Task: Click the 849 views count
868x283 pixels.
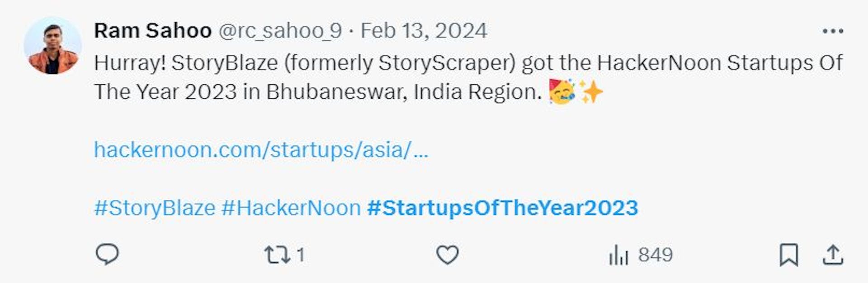Action: [655, 255]
